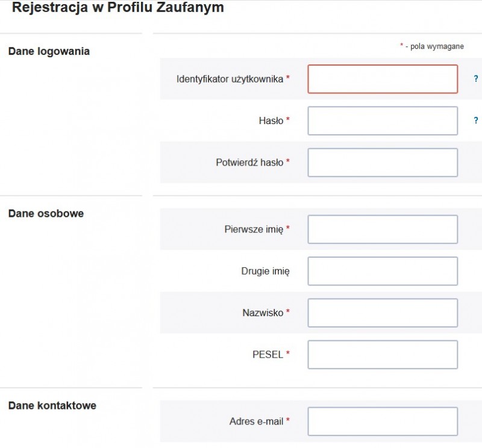Focus the Identyfikator użytkownika text box
Screen dimensions: 482x448
(x=383, y=79)
